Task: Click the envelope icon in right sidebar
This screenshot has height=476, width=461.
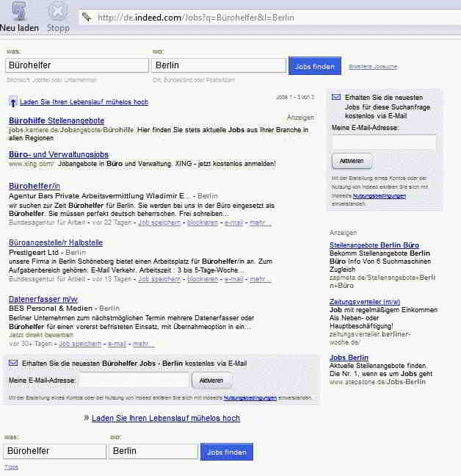Action: click(x=336, y=97)
